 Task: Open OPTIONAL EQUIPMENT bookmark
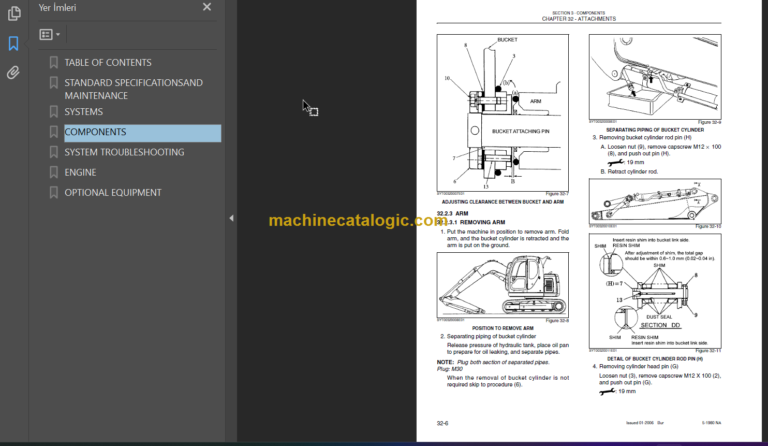pos(112,192)
